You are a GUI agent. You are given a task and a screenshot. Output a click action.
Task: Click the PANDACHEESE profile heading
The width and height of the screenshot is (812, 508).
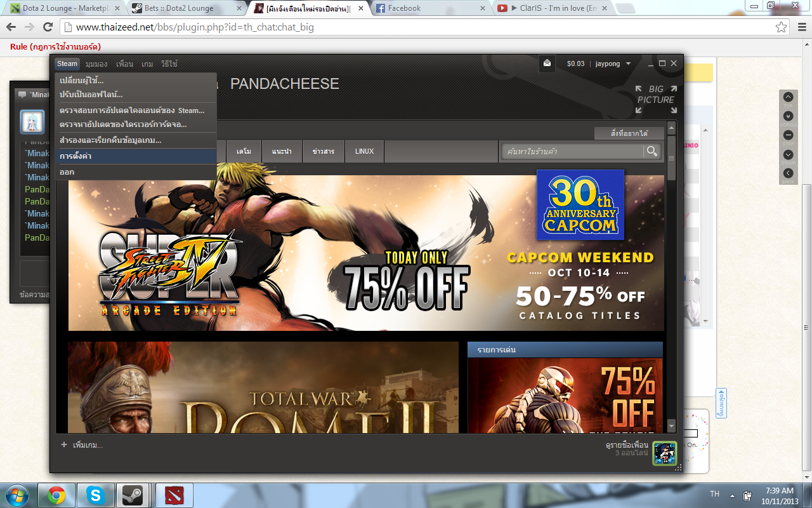click(x=284, y=84)
